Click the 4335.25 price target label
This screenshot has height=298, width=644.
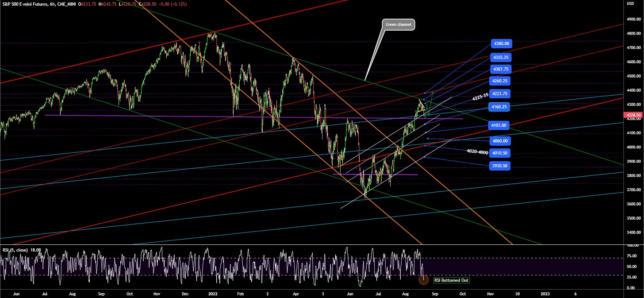point(502,57)
